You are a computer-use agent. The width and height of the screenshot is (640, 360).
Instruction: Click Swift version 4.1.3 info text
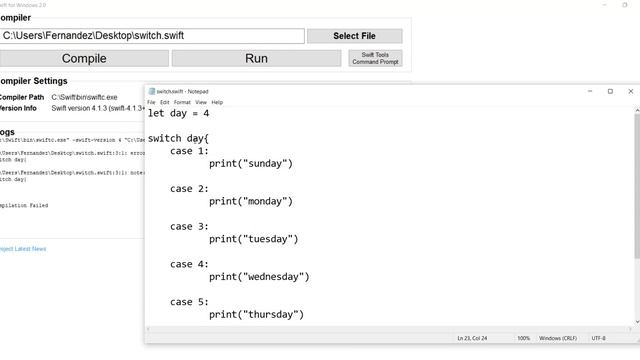(98, 108)
